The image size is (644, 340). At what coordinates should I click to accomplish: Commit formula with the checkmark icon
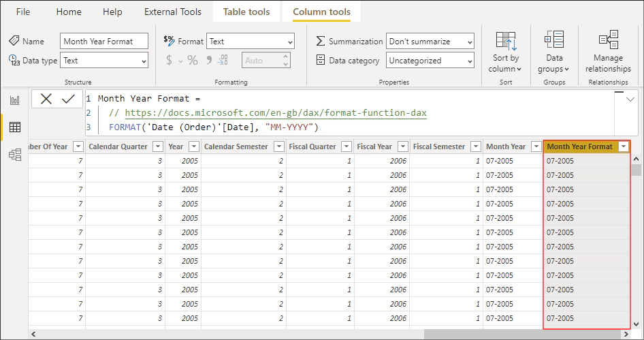(68, 99)
